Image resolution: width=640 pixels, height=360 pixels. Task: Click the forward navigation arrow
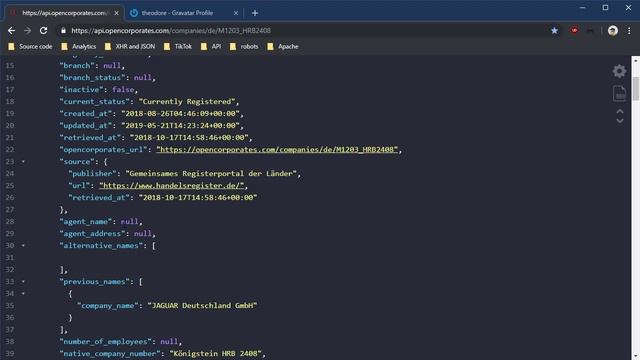(x=27, y=31)
